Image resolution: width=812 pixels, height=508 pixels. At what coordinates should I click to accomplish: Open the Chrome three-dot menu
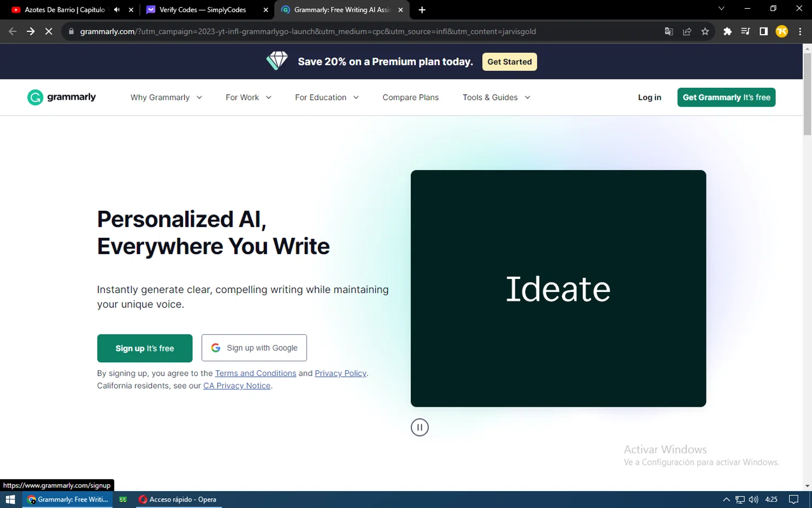pyautogui.click(x=800, y=31)
